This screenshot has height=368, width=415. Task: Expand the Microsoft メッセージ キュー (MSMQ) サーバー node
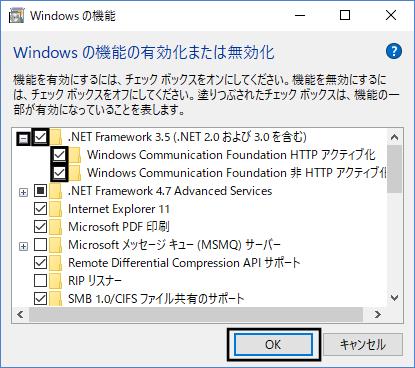(23, 247)
